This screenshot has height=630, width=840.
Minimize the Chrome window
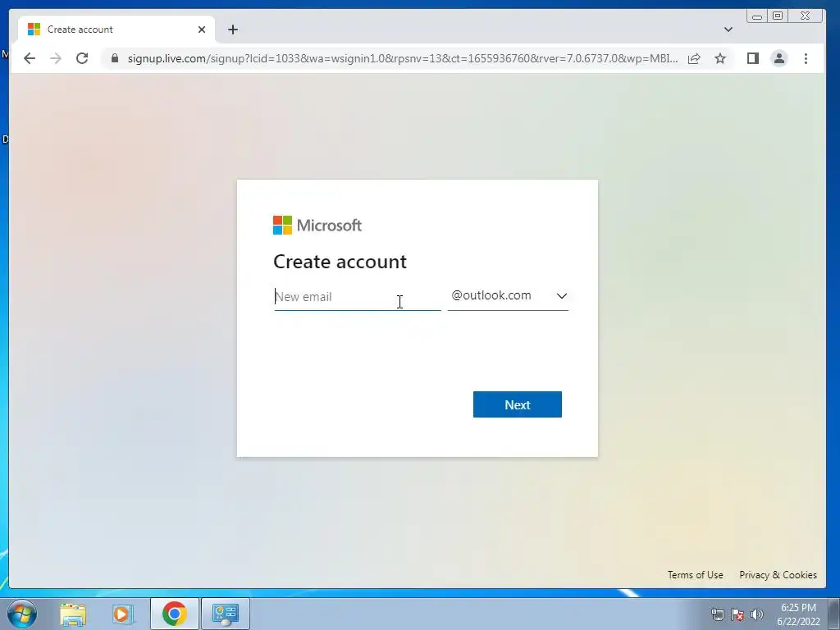pyautogui.click(x=757, y=16)
